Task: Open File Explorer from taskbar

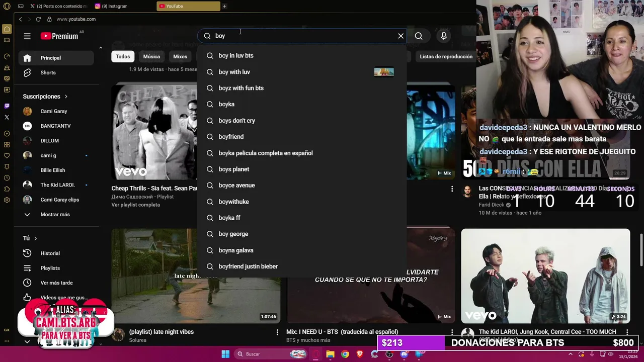Action: pos(330,354)
